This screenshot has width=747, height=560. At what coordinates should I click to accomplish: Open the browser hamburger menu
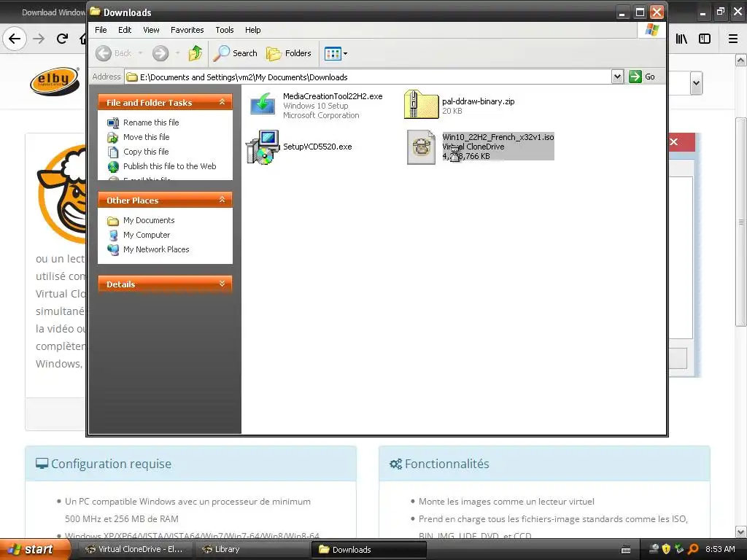pos(733,39)
